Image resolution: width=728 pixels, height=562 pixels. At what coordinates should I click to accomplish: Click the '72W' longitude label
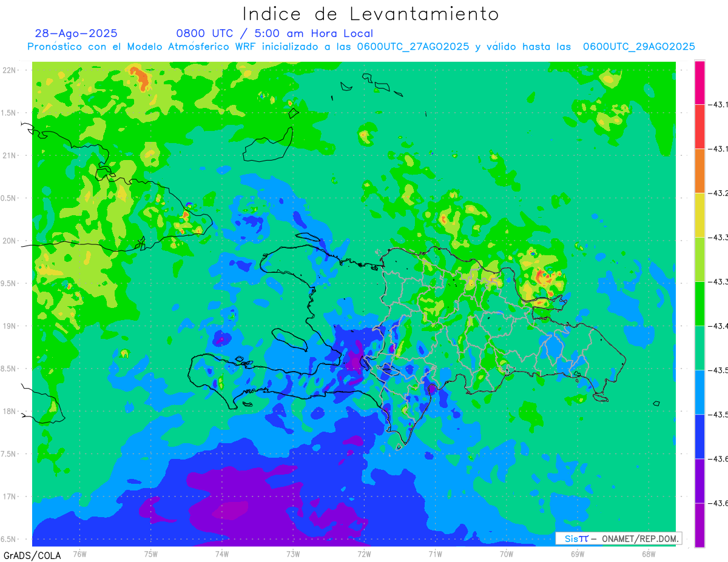point(363,554)
